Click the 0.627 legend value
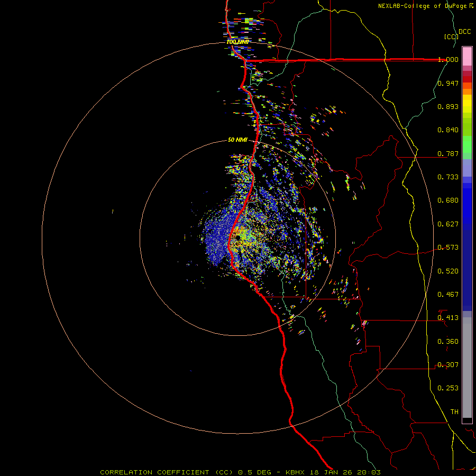The width and height of the screenshot is (476, 476). coord(448,224)
